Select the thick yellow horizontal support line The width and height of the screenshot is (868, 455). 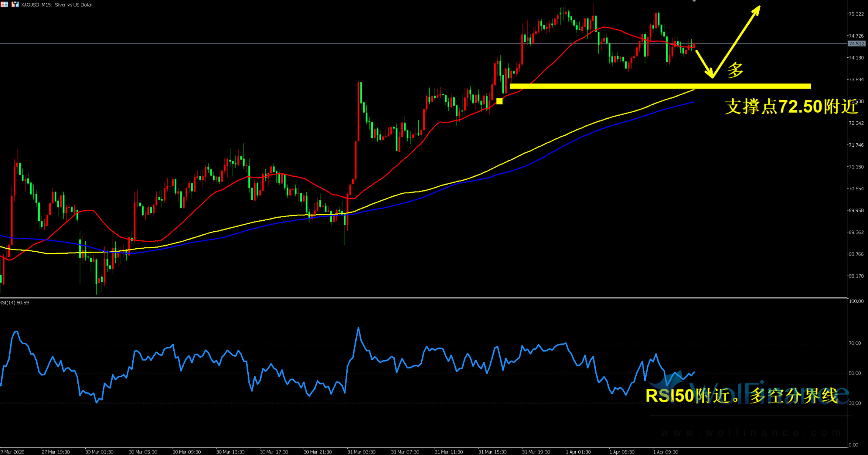[x=660, y=86]
